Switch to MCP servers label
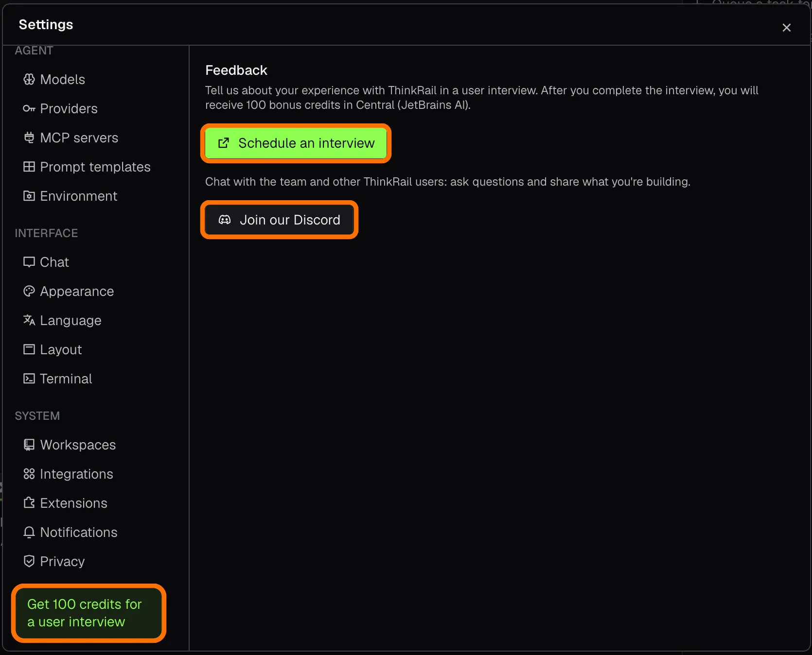This screenshot has width=812, height=655. [x=79, y=138]
